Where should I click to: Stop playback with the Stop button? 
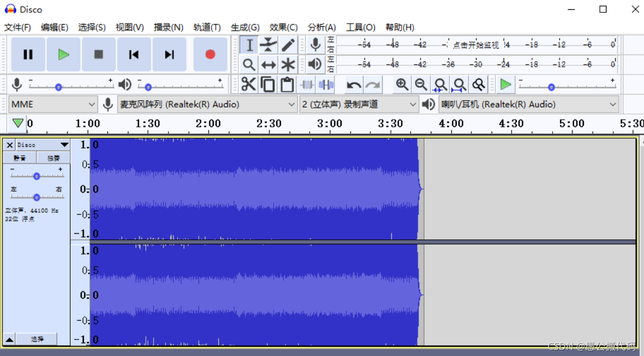[99, 54]
